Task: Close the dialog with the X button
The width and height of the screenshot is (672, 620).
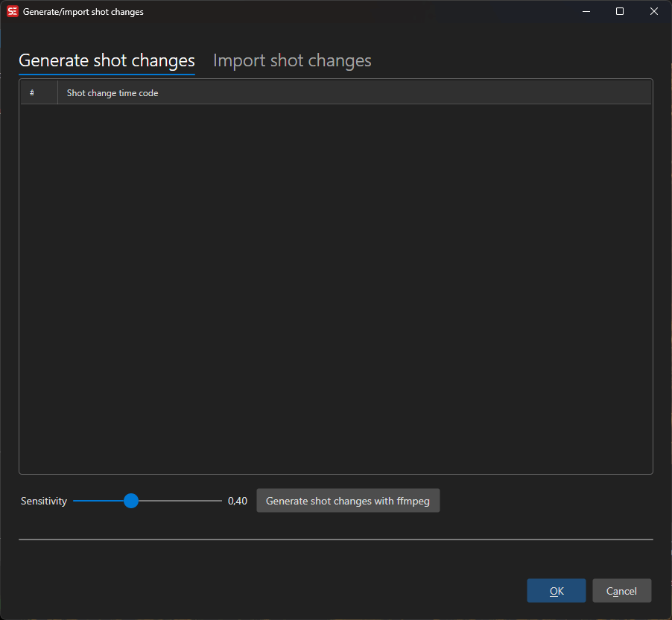Action: coord(654,11)
